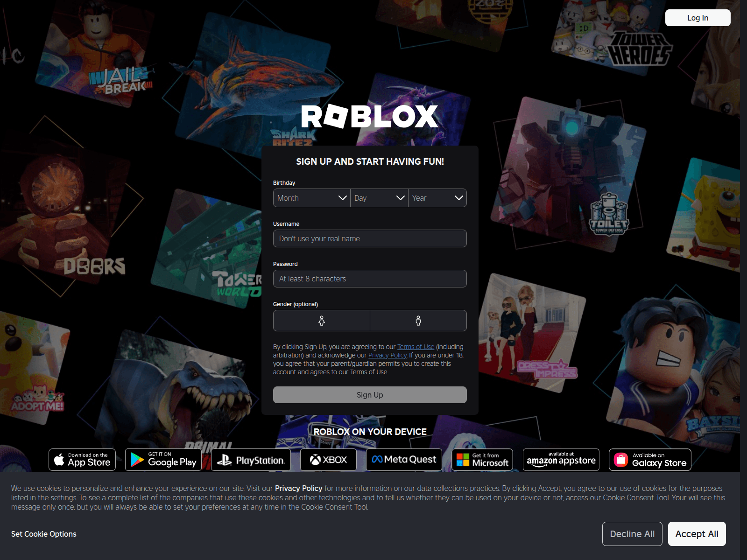Image resolution: width=747 pixels, height=560 pixels.
Task: Click the page vertical scrollbar
Action: pos(743,280)
